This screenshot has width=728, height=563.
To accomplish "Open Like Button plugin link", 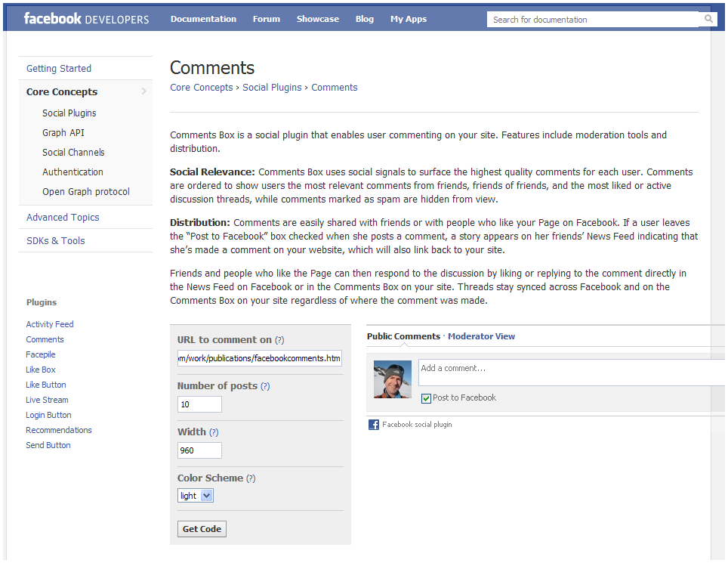I will pyautogui.click(x=46, y=385).
